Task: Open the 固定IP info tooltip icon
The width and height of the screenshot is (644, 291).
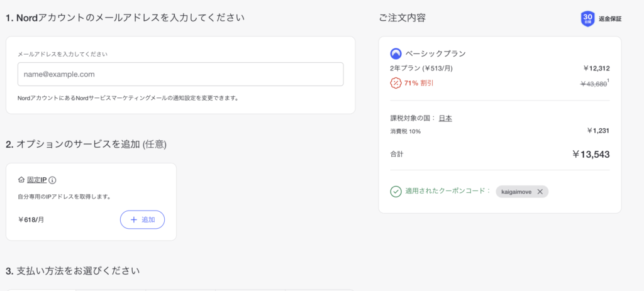Action: [53, 180]
